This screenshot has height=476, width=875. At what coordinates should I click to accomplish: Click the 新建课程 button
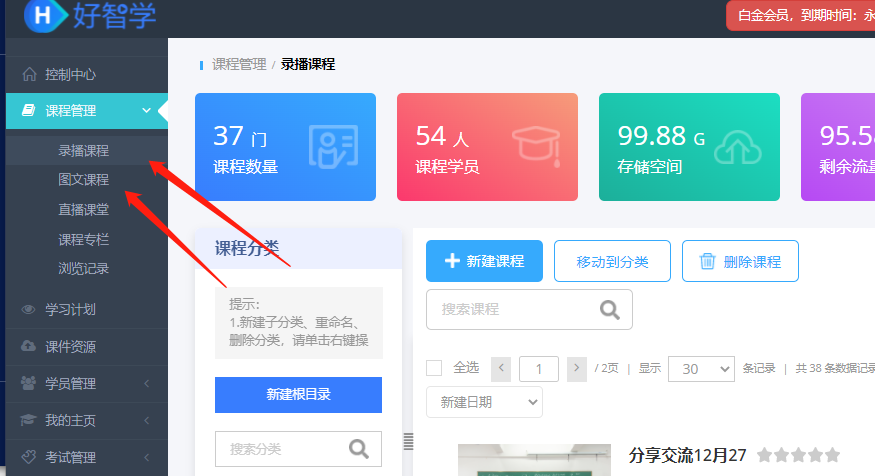[484, 261]
